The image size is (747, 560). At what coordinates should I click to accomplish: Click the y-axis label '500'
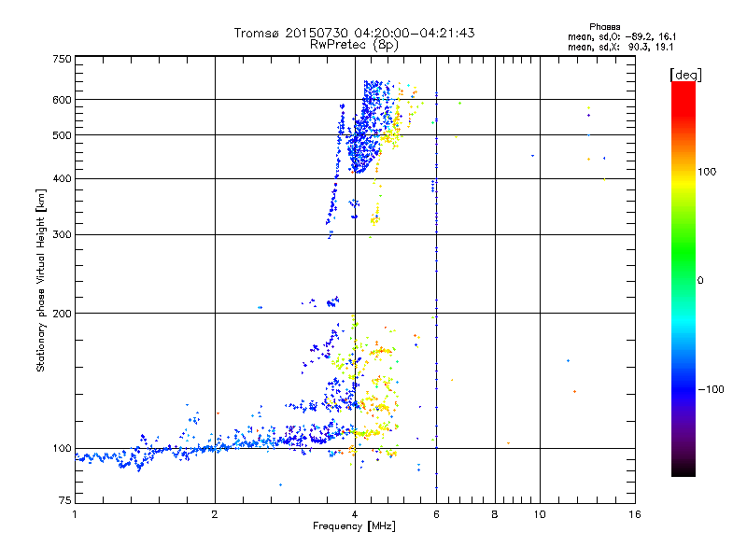tap(62, 135)
